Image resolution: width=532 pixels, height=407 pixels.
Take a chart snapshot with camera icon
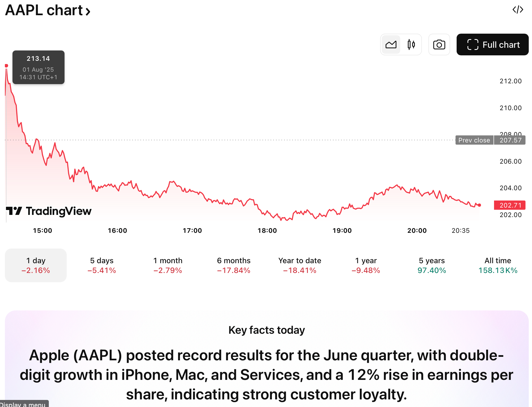[439, 44]
